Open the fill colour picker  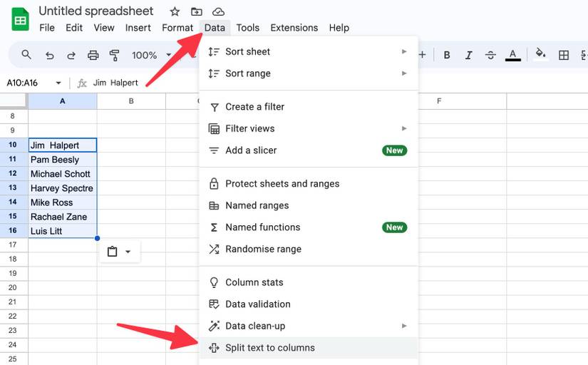(541, 55)
